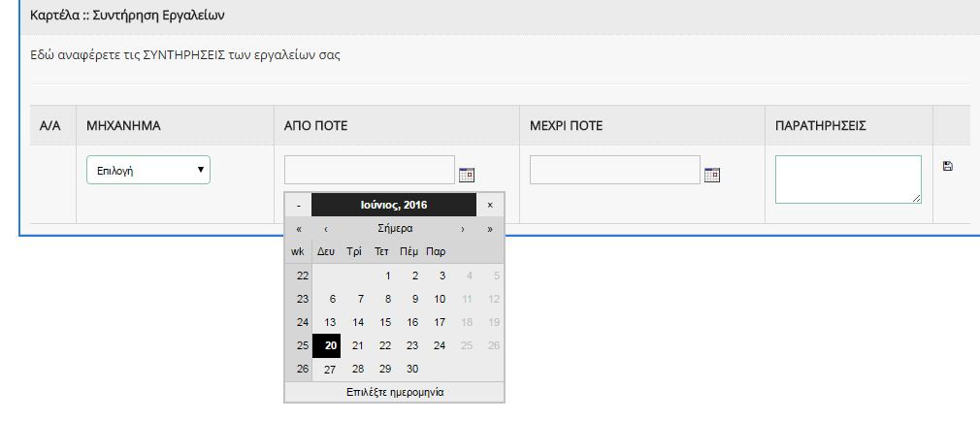980x422 pixels.
Task: Click the ΜΕΧΡΙ ΠΟΤΕ date input field
Action: point(615,170)
